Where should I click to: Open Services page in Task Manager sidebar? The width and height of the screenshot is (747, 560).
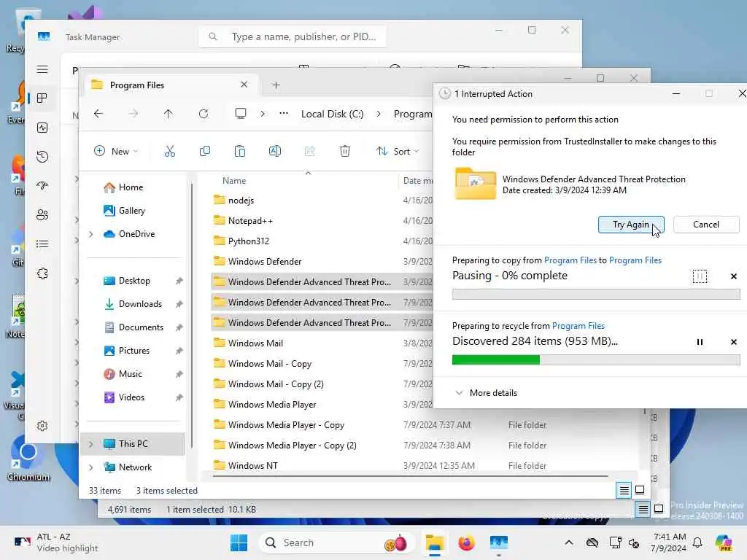pos(42,273)
